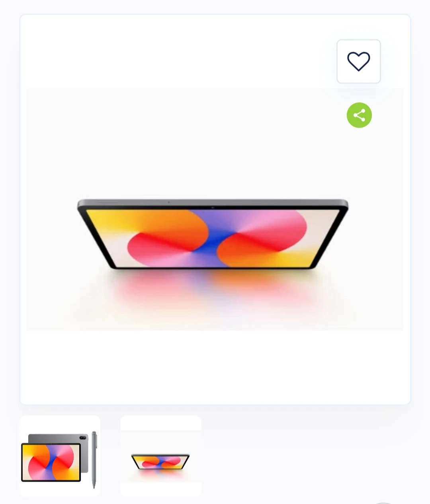Add the tablet to wishlist with heart icon
This screenshot has width=430, height=504.
pos(359,61)
